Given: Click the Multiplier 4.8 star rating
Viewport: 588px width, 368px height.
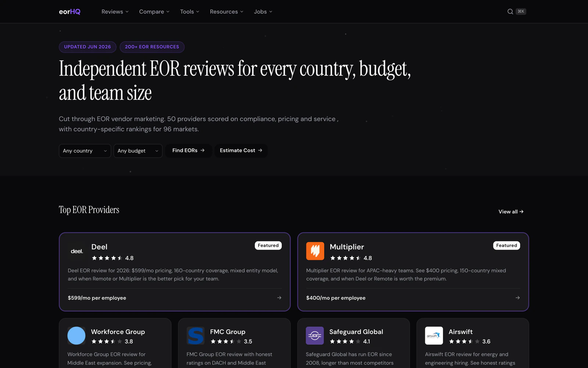Looking at the screenshot, I should [351, 258].
